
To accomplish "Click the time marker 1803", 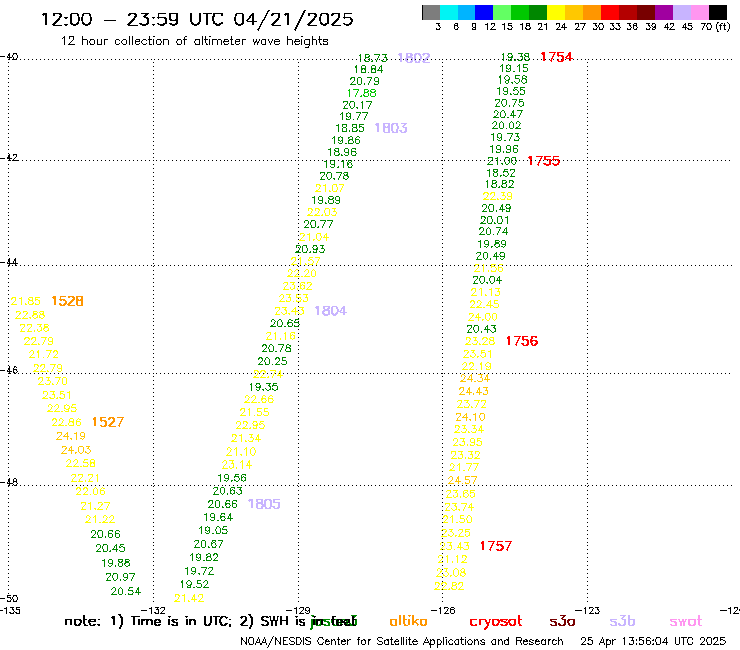I will [x=391, y=128].
